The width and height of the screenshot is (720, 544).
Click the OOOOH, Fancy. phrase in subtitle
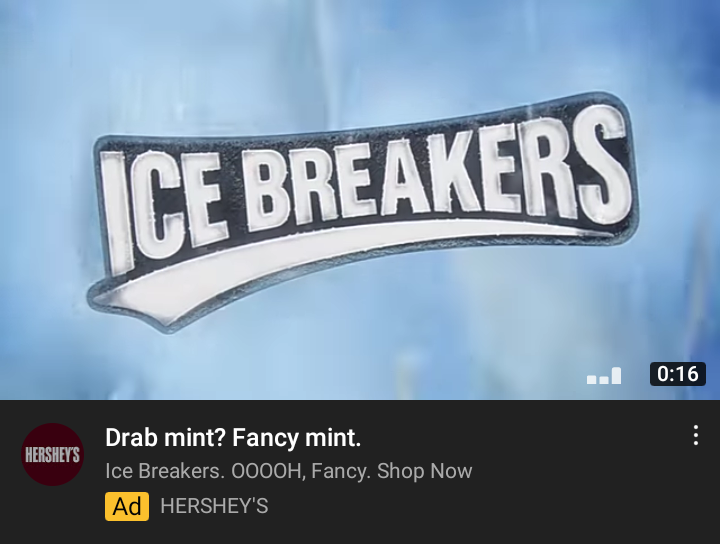[x=301, y=471]
